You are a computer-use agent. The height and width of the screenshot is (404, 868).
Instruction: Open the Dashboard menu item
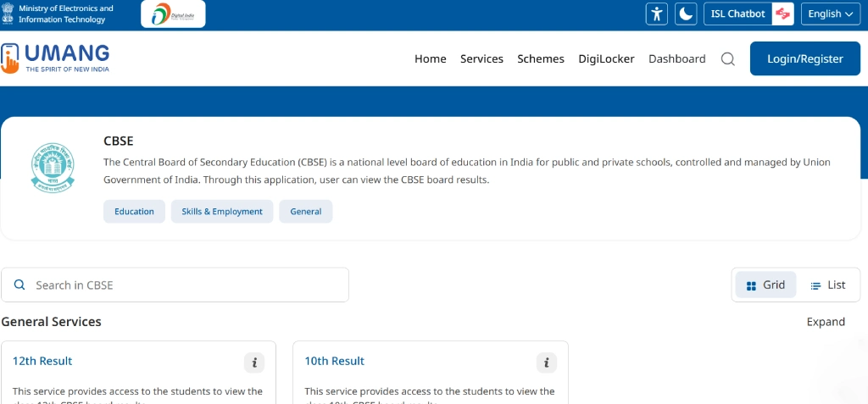(677, 58)
